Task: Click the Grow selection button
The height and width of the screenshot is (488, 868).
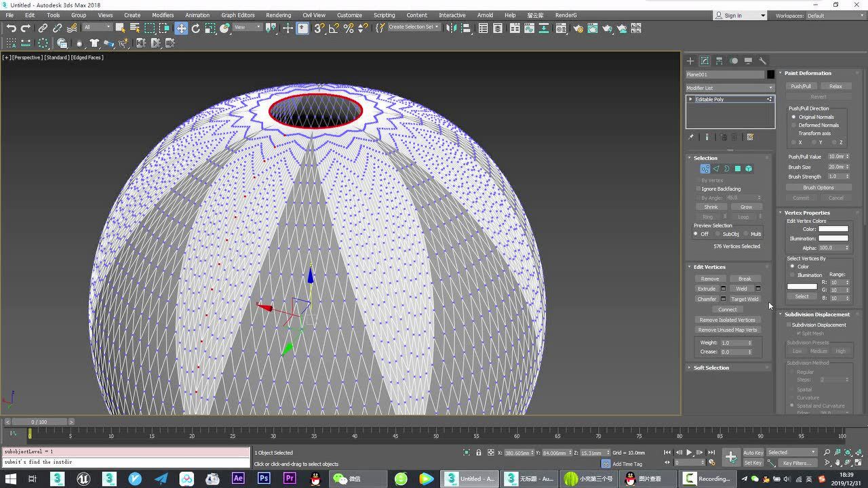Action: [x=746, y=207]
